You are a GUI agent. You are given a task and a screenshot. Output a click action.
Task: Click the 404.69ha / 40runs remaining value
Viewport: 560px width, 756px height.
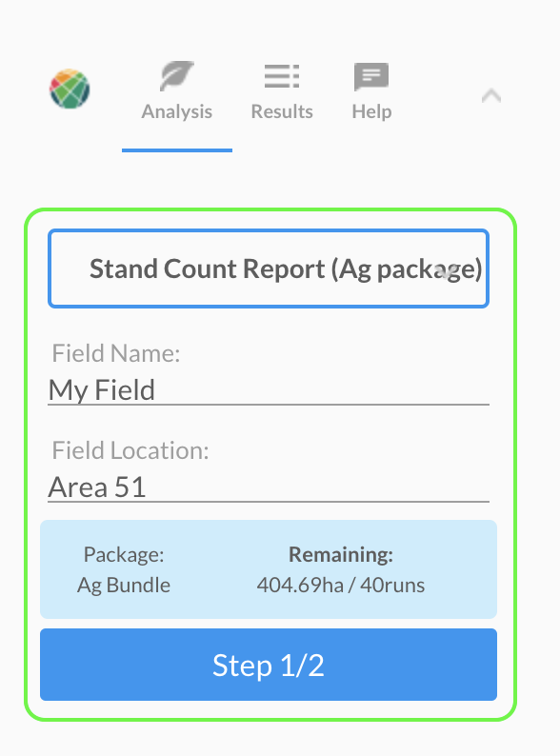click(341, 586)
